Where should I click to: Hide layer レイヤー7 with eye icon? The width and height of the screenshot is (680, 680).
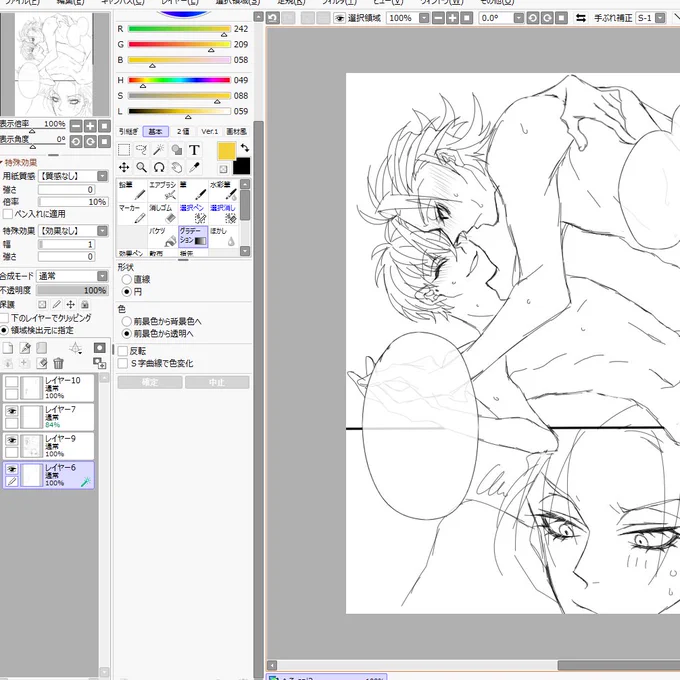(x=12, y=411)
